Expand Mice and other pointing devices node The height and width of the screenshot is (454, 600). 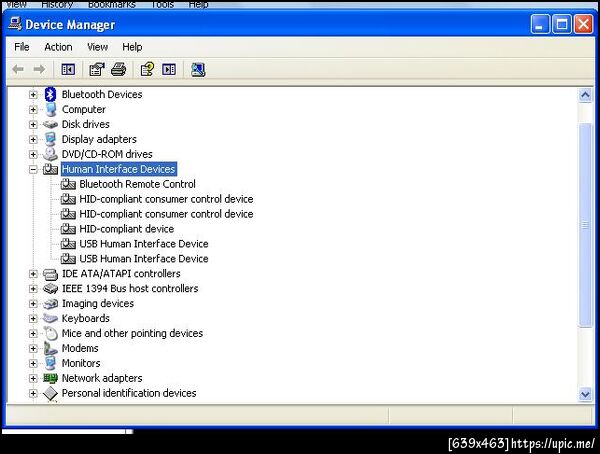33,333
